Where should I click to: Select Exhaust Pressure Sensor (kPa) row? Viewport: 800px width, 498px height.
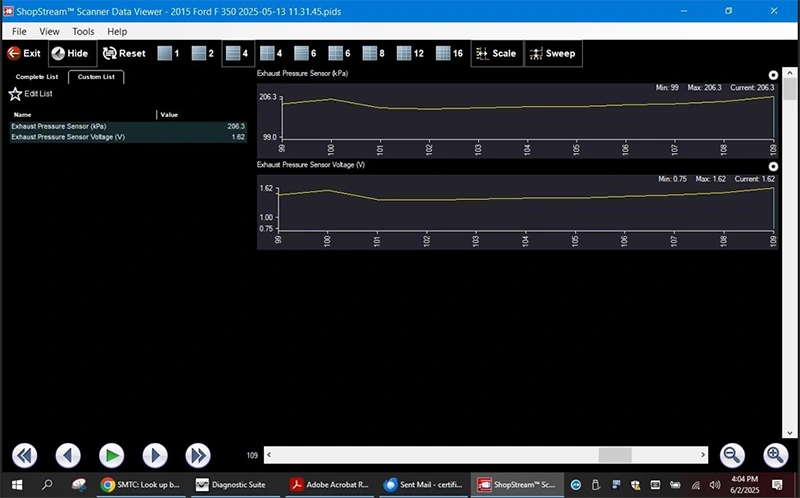[128, 127]
